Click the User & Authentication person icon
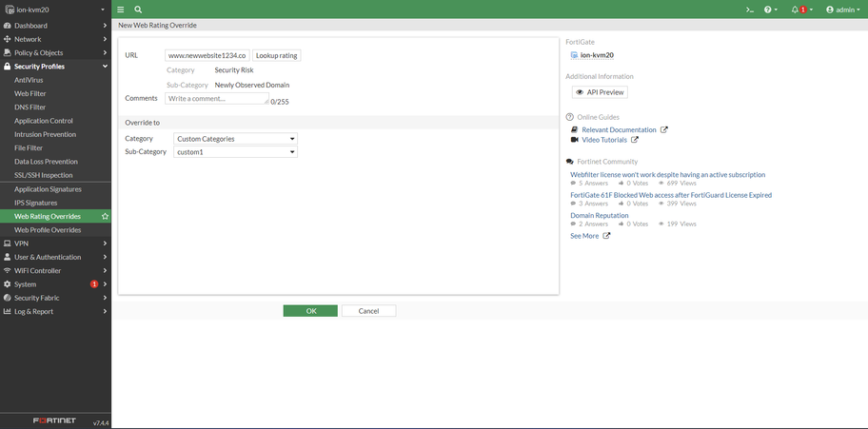 pos(8,257)
